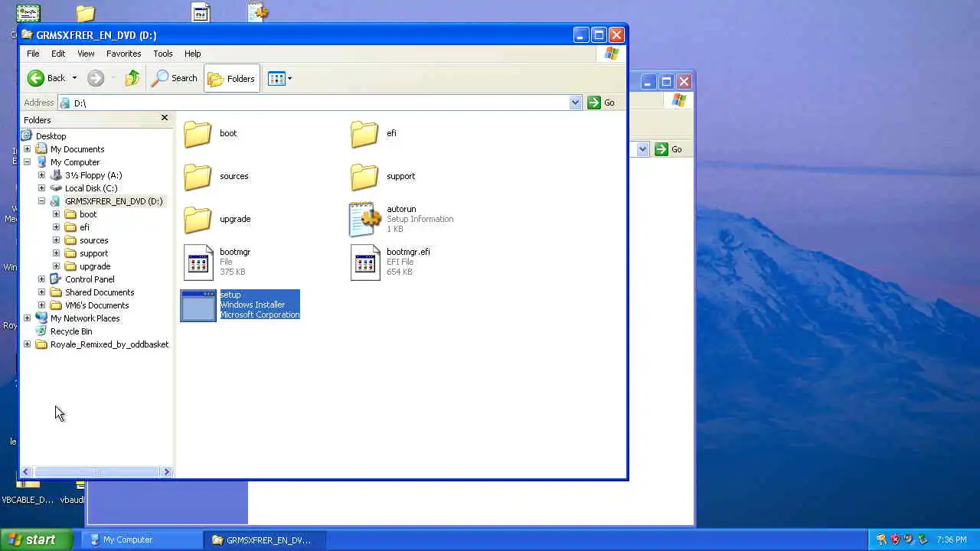Click Go button in background My Computer window
Screen dimensions: 980x551
(668, 149)
